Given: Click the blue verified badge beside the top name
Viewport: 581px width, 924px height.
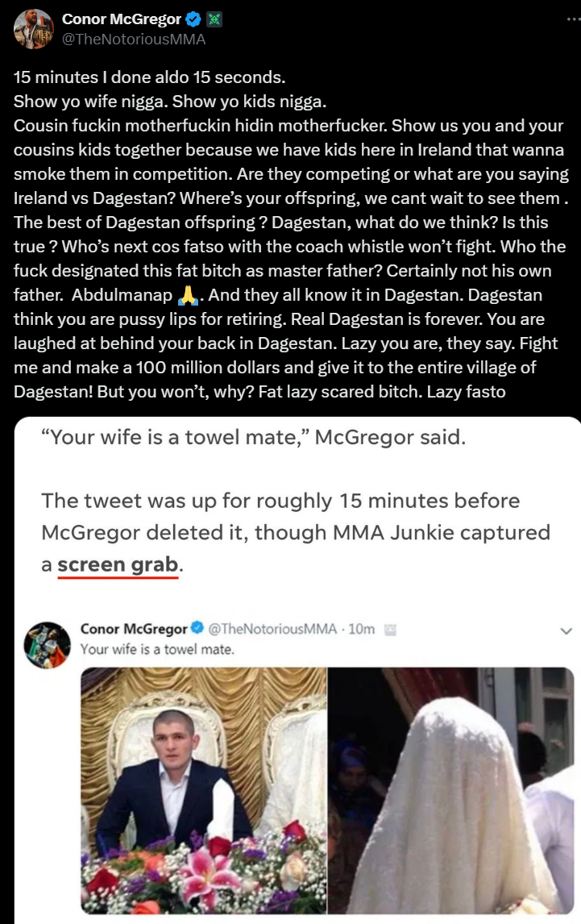Looking at the screenshot, I should [193, 19].
